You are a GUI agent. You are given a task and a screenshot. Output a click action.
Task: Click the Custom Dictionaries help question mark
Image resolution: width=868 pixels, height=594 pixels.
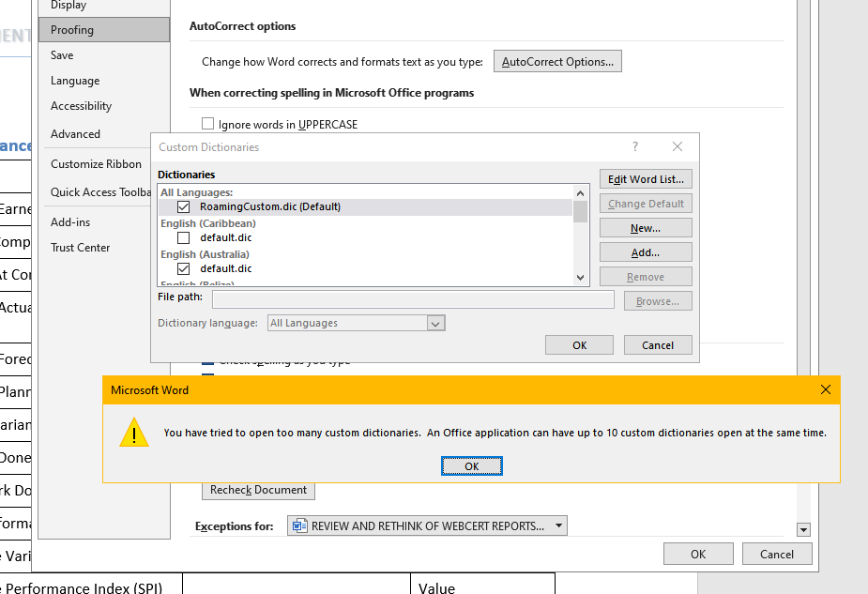coord(635,146)
